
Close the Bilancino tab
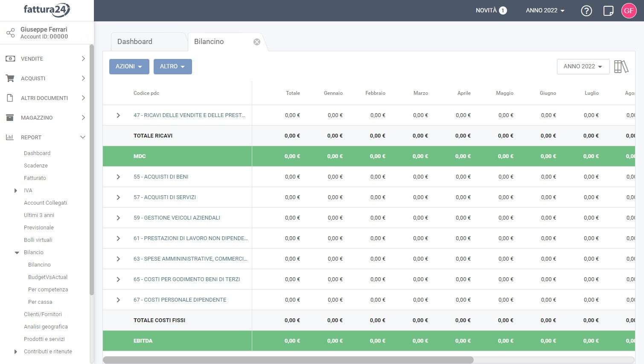257,42
